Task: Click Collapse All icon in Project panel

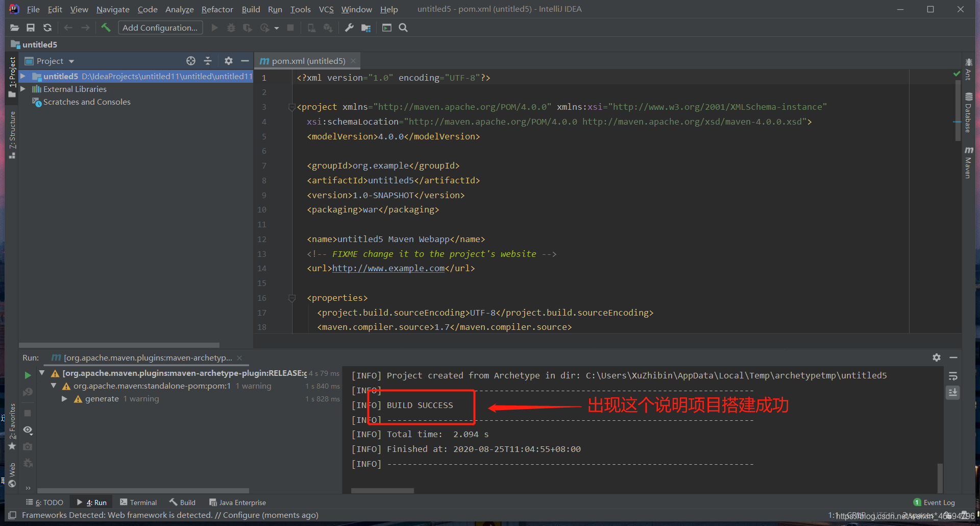Action: click(x=208, y=61)
